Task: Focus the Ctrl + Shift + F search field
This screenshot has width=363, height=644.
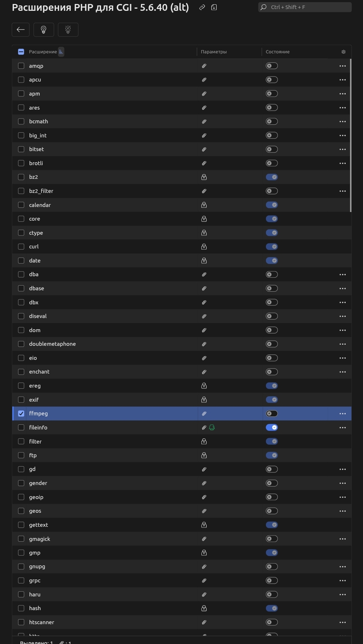Action: click(x=305, y=7)
